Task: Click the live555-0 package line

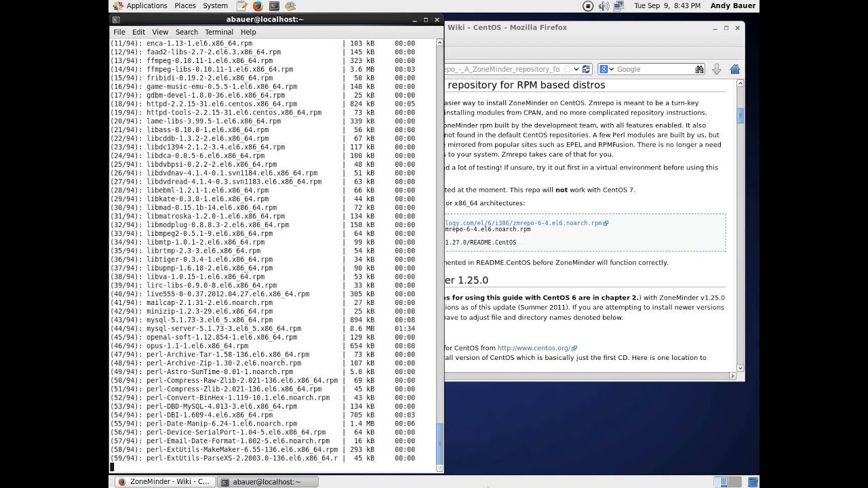Action: click(x=263, y=294)
